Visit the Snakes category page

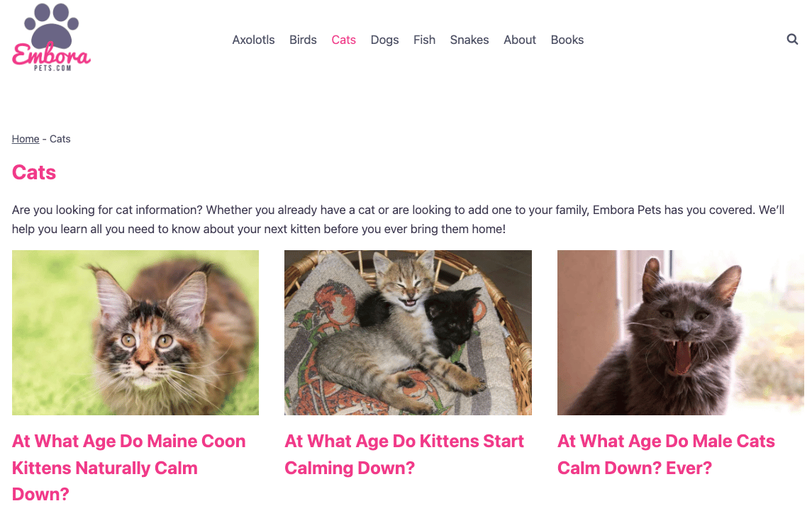pos(469,40)
